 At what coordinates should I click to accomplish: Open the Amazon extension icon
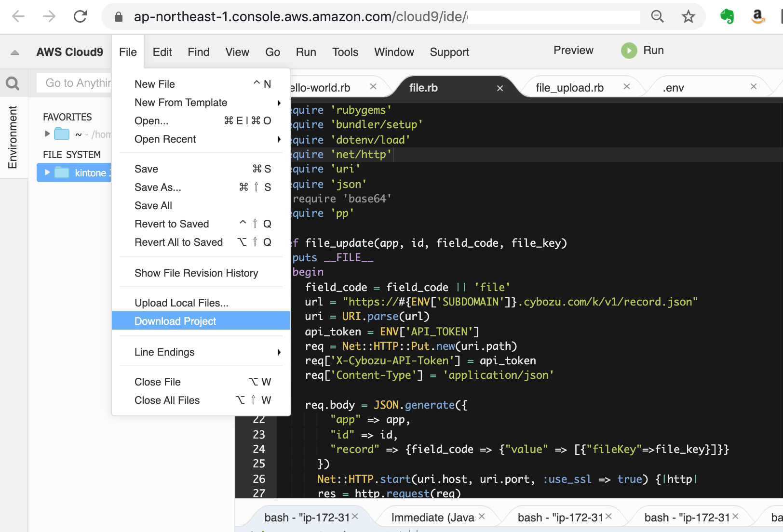tap(758, 16)
